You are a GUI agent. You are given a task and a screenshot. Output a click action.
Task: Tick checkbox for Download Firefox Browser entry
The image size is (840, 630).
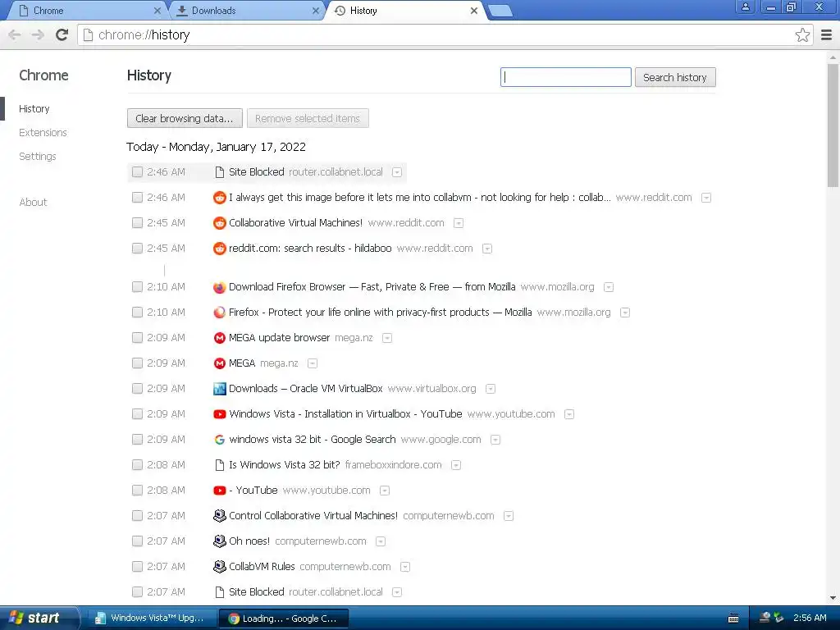coord(137,287)
